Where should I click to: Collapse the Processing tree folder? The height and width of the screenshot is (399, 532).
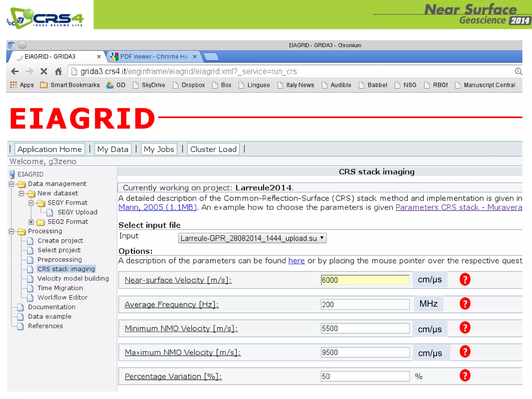click(11, 231)
